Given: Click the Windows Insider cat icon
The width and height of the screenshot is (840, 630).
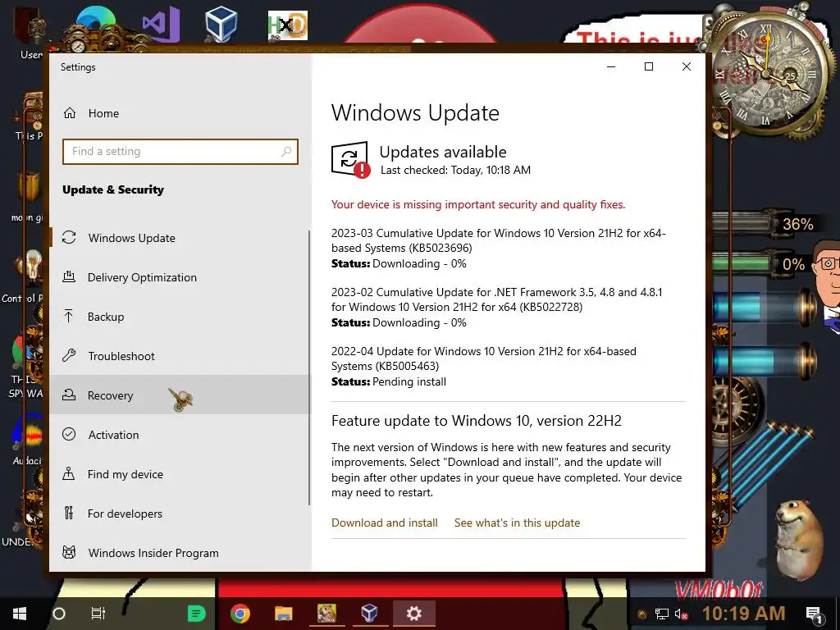Looking at the screenshot, I should pos(69,552).
